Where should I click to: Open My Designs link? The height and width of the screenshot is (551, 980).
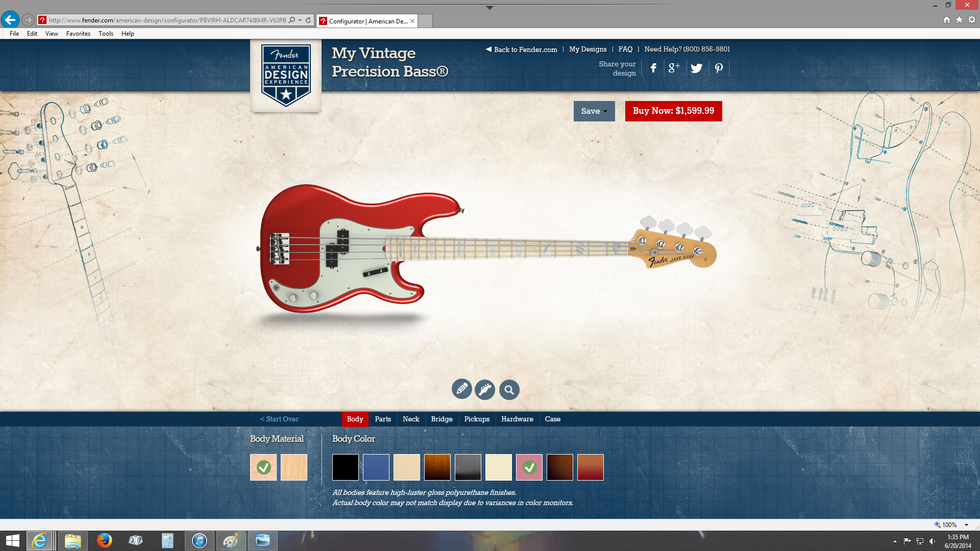click(588, 49)
